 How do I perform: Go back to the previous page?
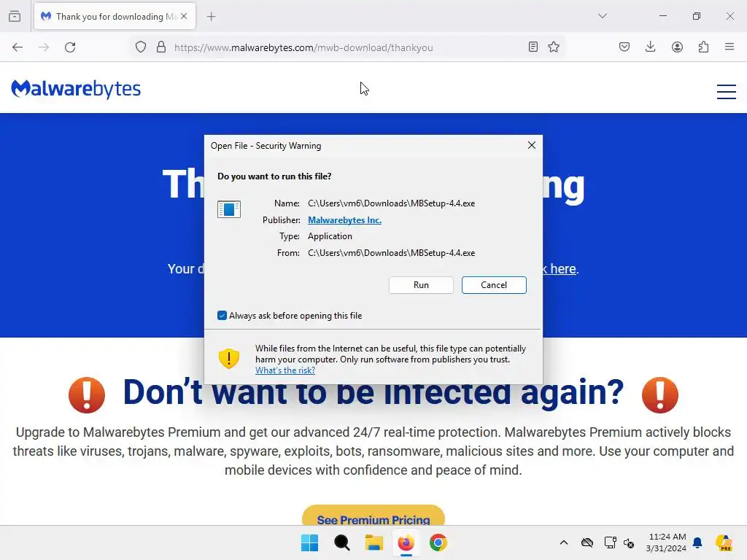(x=18, y=47)
